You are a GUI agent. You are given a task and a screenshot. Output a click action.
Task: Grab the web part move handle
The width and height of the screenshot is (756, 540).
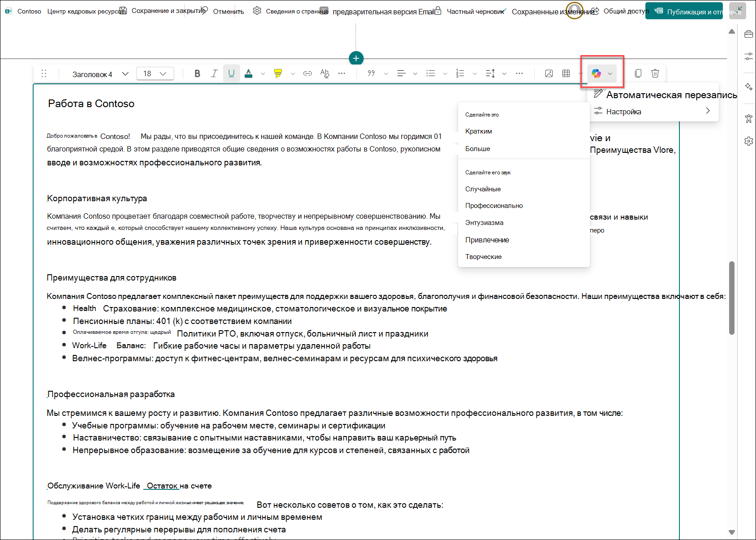click(x=44, y=73)
